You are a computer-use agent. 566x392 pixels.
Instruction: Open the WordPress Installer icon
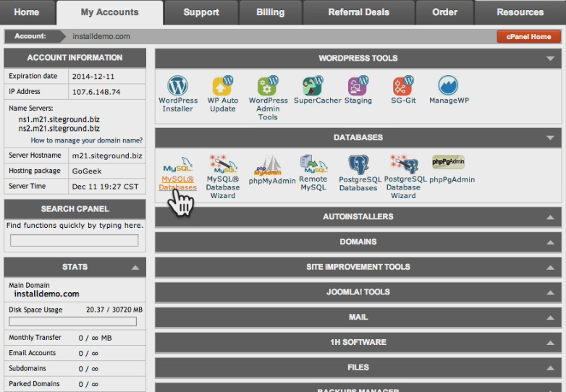pyautogui.click(x=177, y=86)
